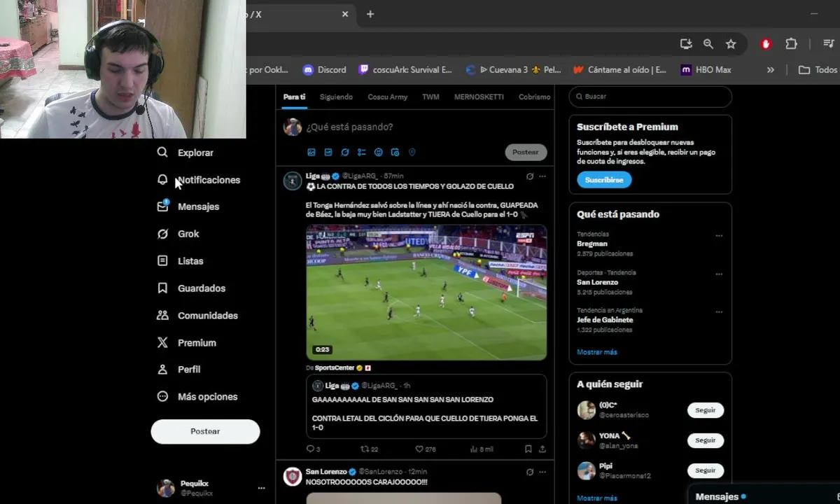Screen dimensions: 840x504
Task: Open options for Jefe de Gabinete trend
Action: coord(719,312)
